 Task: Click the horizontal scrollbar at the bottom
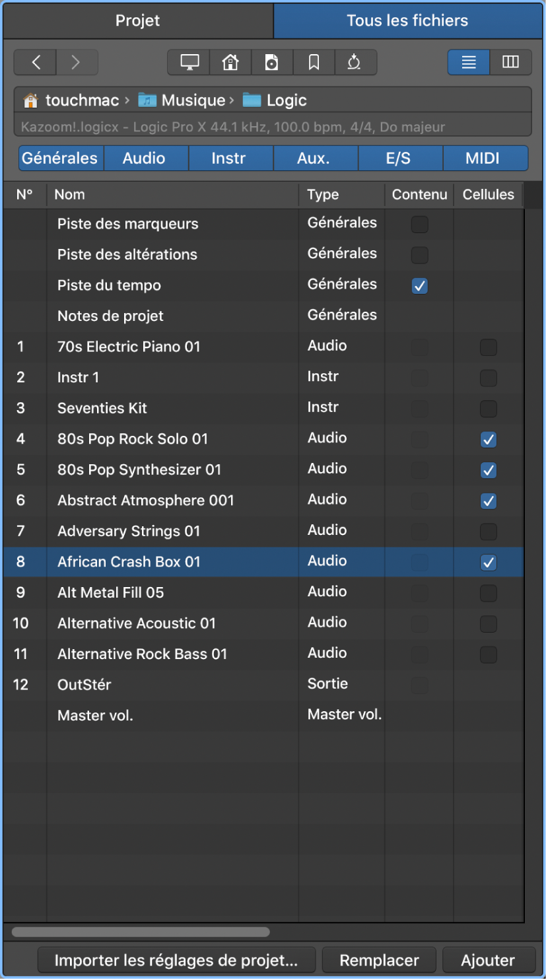(141, 932)
